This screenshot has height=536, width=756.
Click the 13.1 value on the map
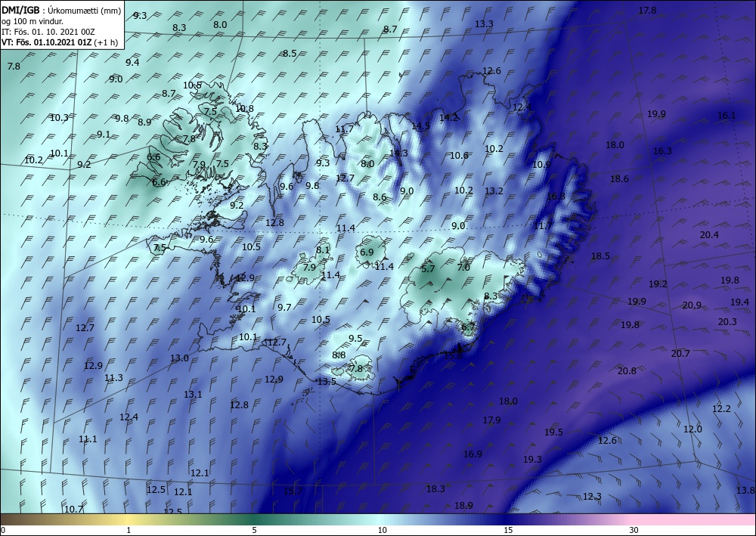click(x=193, y=395)
